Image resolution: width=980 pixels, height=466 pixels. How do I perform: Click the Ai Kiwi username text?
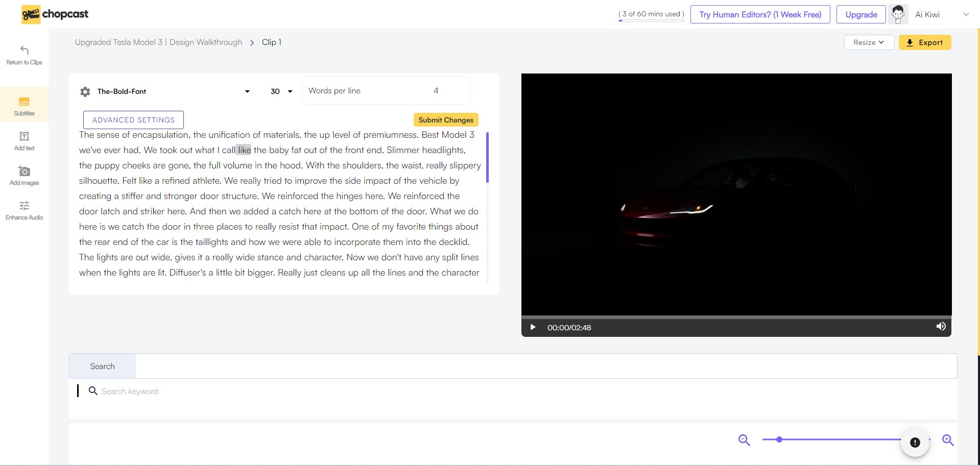[x=927, y=14]
